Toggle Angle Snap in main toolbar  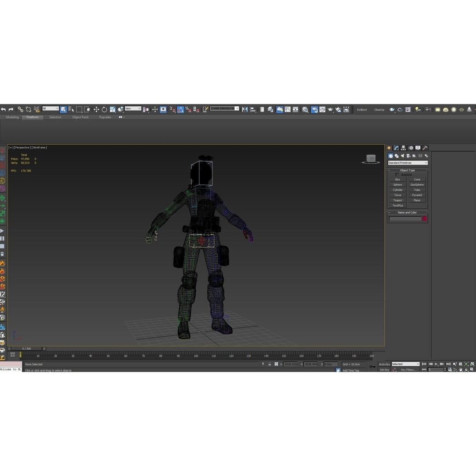pyautogui.click(x=180, y=110)
